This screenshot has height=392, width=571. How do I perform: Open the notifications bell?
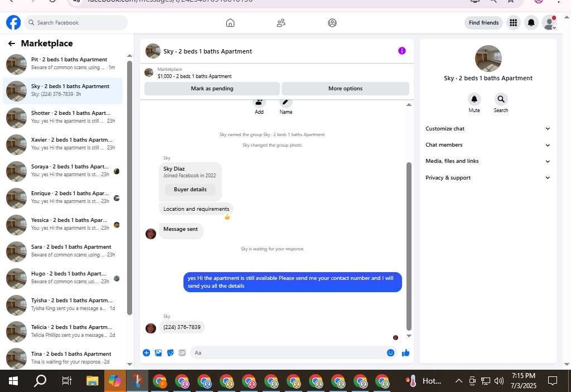click(531, 23)
